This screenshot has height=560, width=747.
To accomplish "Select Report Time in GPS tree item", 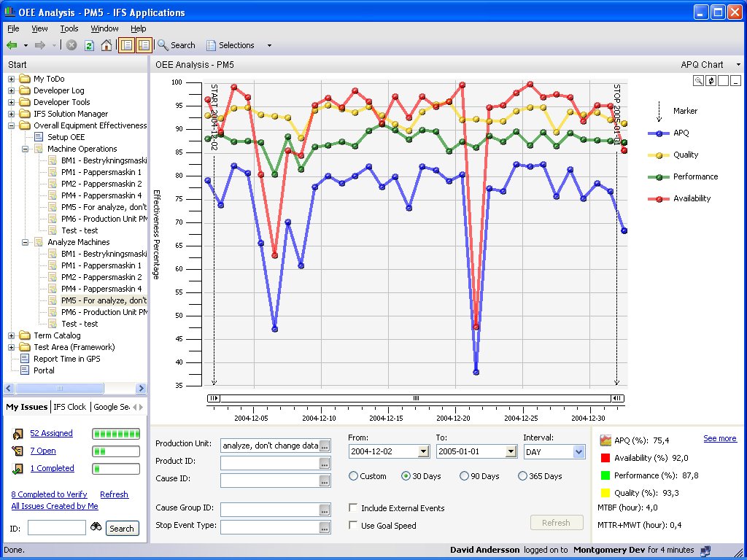I will point(66,359).
